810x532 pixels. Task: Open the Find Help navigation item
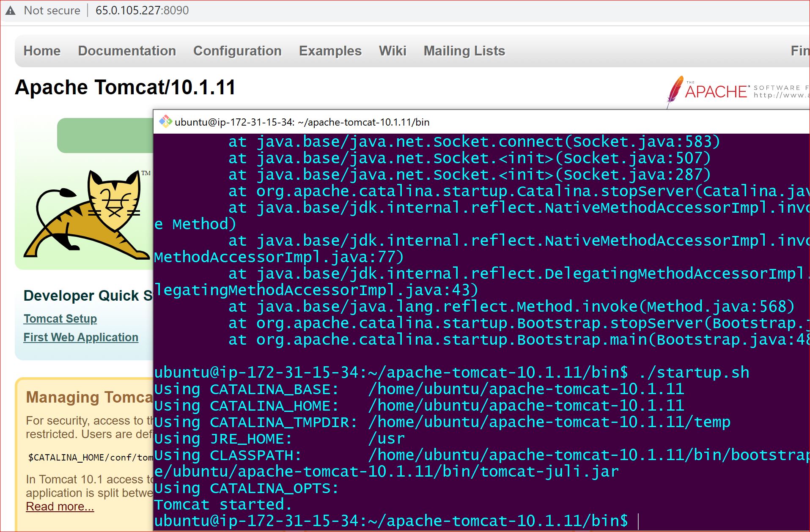pyautogui.click(x=799, y=51)
